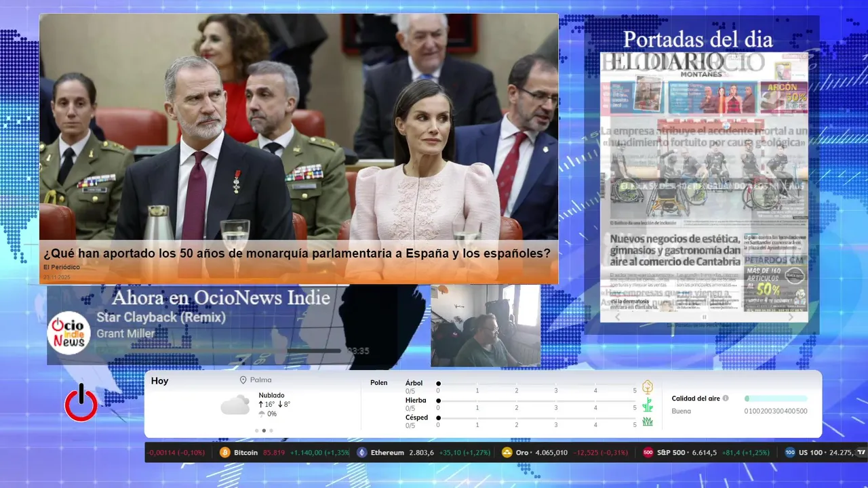Screen dimensions: 868x488
Task: Click the S&P 500 red badge icon
Action: (x=648, y=453)
